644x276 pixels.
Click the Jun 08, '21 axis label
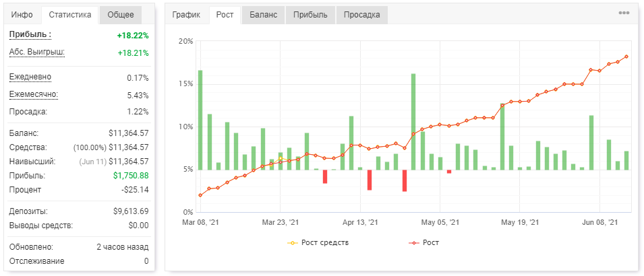599,223
